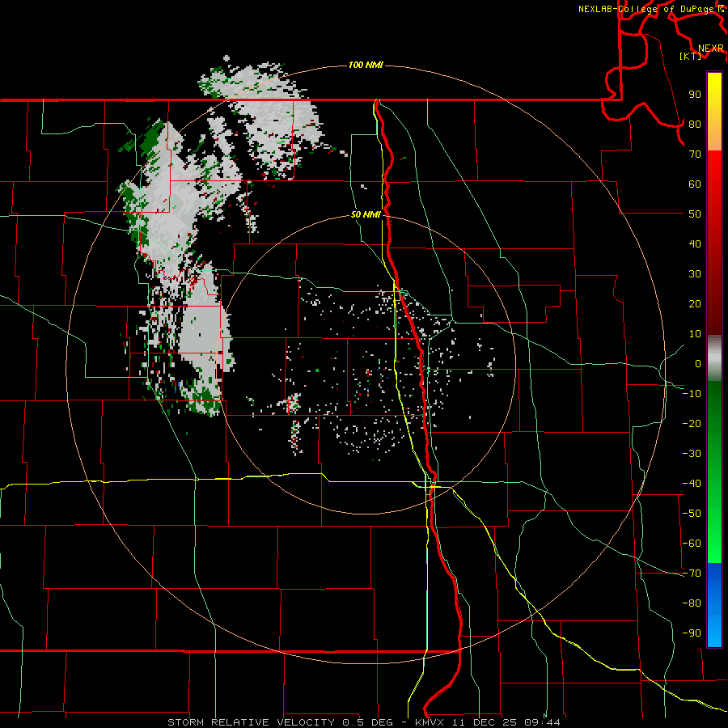Click the color scale value -40
This screenshot has width=728, height=728.
692,484
